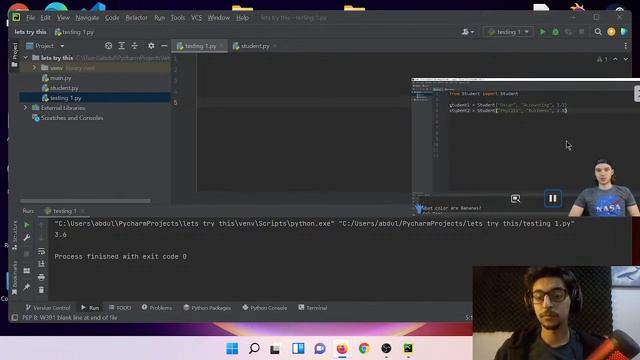Collapse the lets try this project root
640x360 pixels.
[26, 58]
